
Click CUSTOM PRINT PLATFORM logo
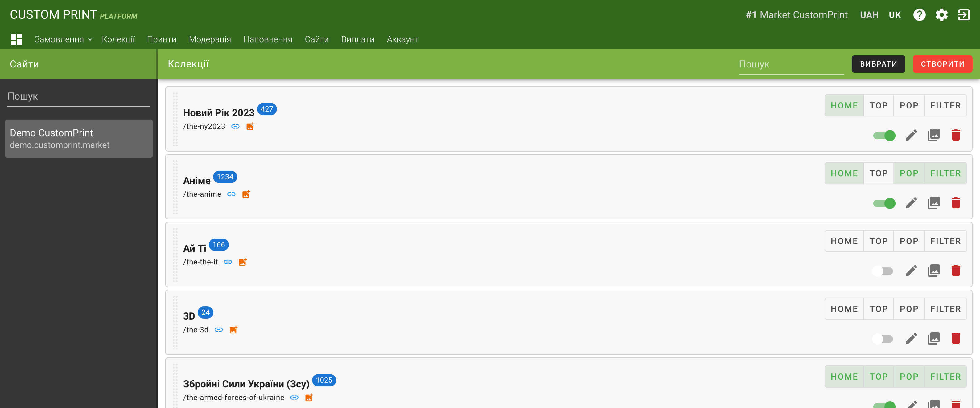tap(73, 15)
